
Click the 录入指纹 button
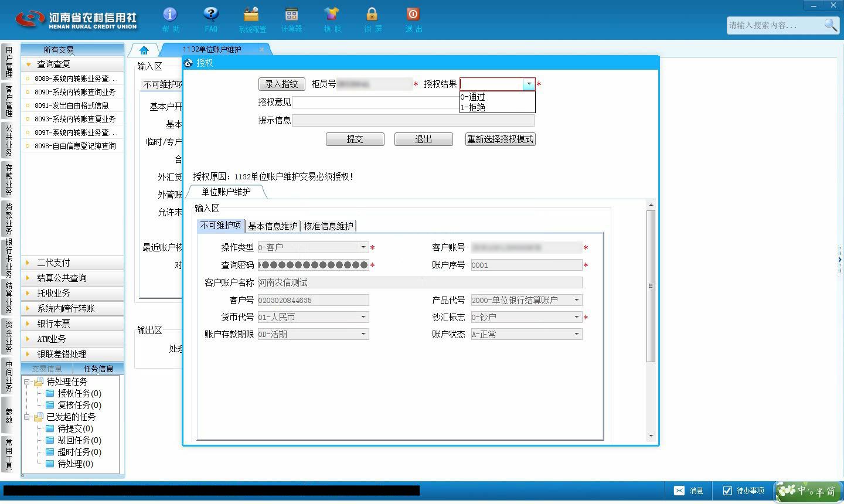(281, 84)
